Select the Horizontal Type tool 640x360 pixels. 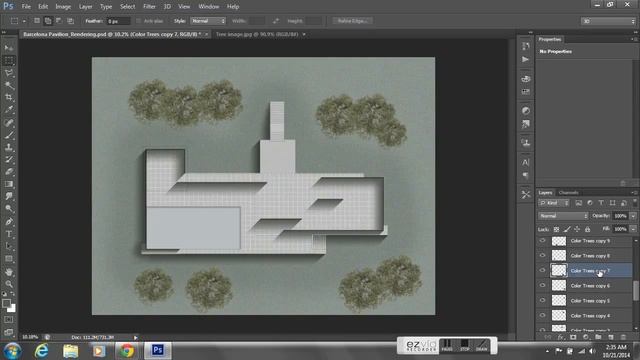(x=9, y=234)
